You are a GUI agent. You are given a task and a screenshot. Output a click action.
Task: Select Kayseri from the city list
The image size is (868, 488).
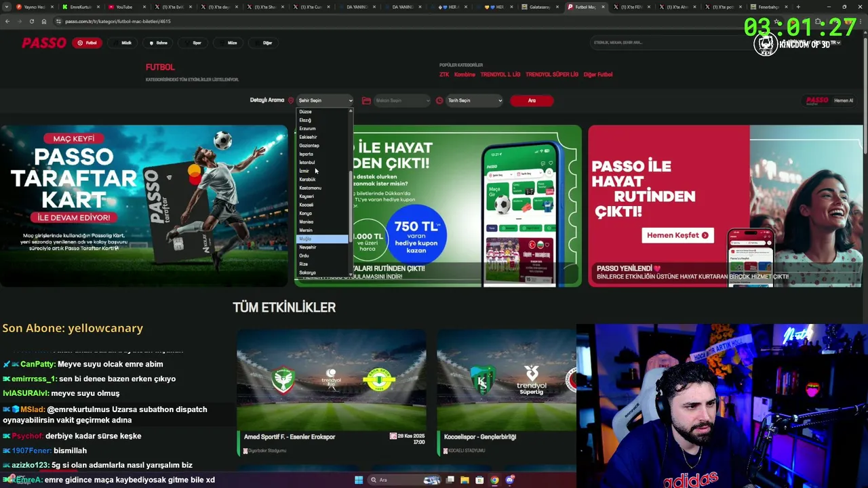(323, 197)
